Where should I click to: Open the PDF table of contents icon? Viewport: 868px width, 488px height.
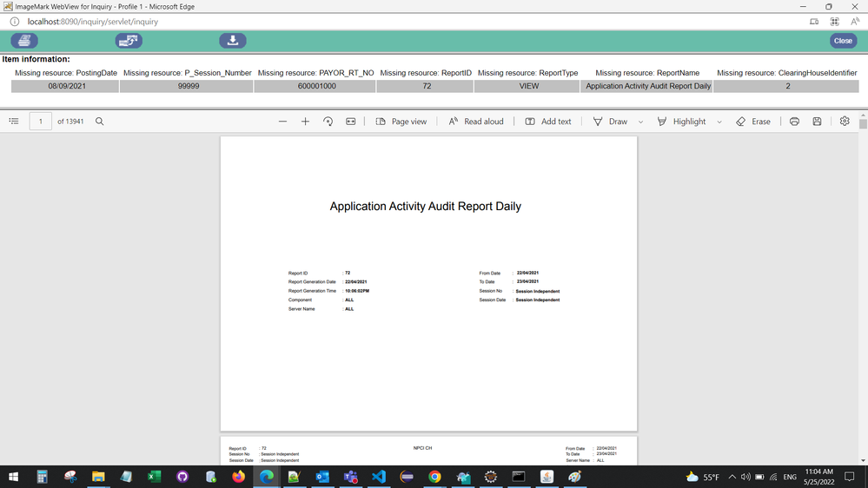click(x=14, y=122)
